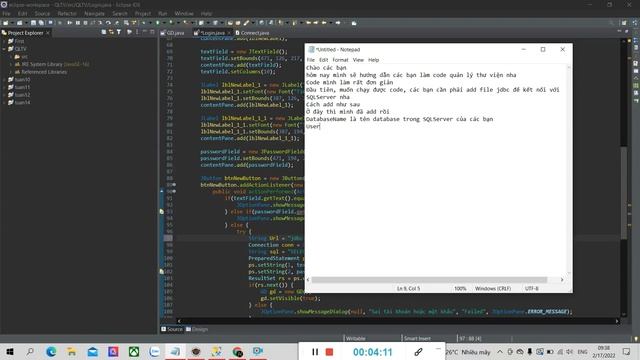Expand the tuan11 project
This screenshot has width=640, height=360.
tap(4, 87)
